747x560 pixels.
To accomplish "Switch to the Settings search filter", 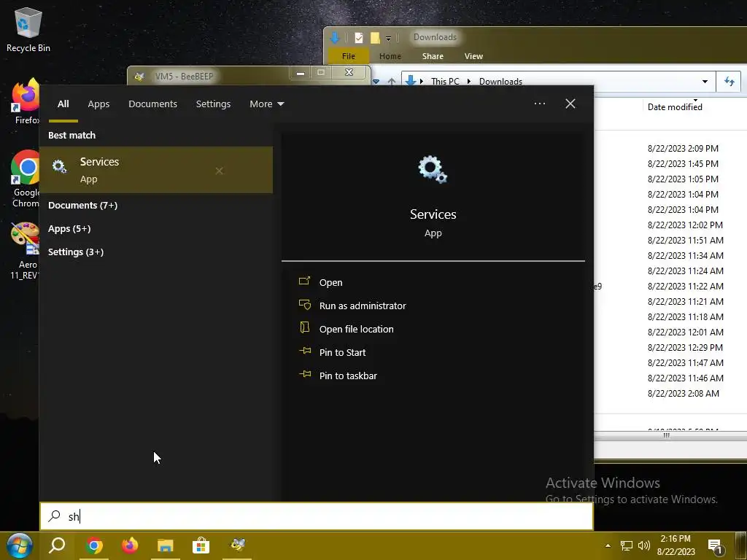I will click(x=213, y=104).
